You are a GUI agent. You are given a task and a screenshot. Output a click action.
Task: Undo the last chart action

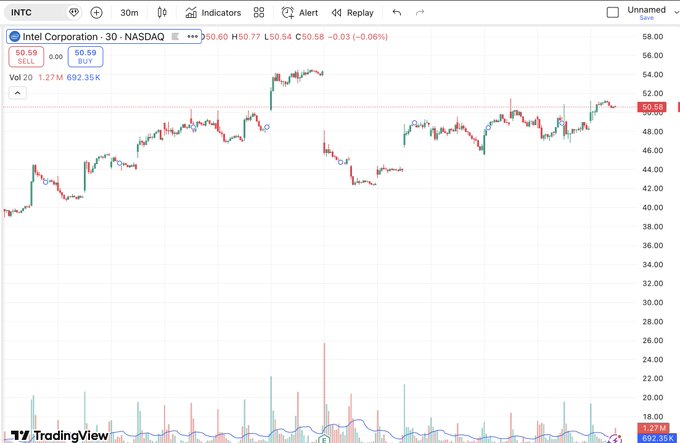(397, 13)
